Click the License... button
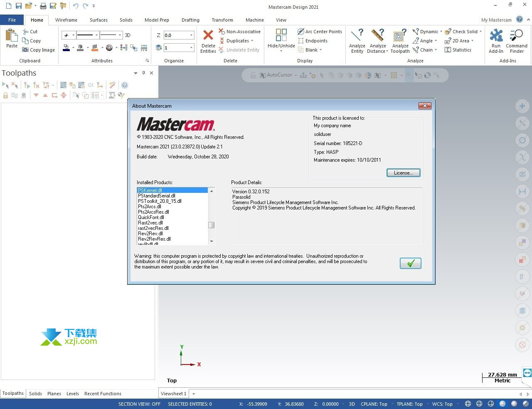Image resolution: width=532 pixels, height=409 pixels. tap(403, 173)
